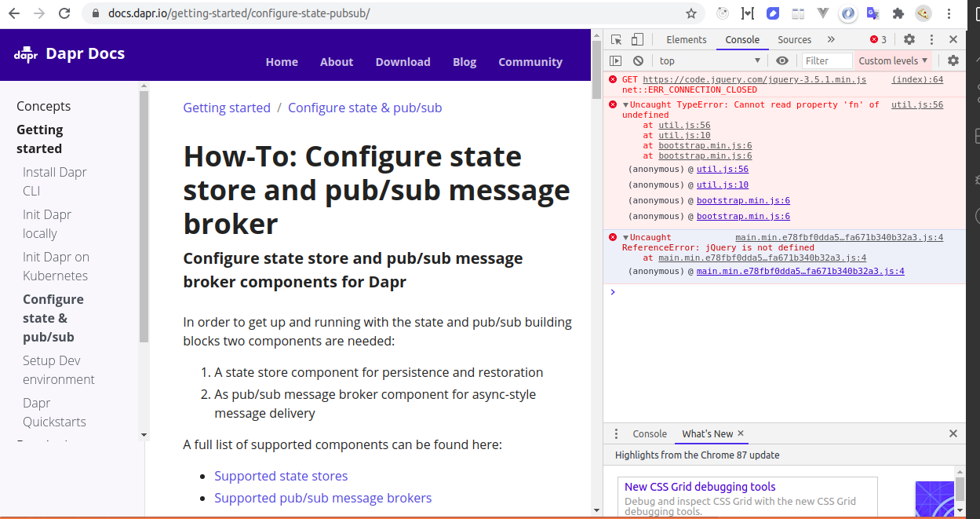The image size is (980, 519).
Task: Select the Console tab in the drawer
Action: click(650, 433)
